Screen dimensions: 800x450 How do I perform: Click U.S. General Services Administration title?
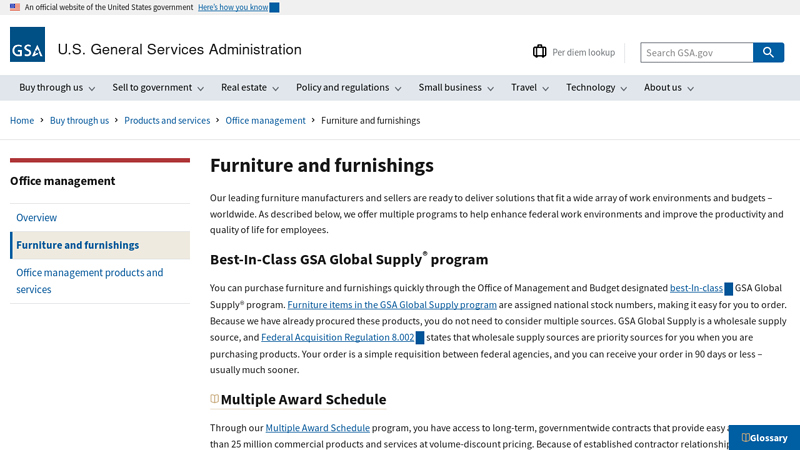coord(180,49)
